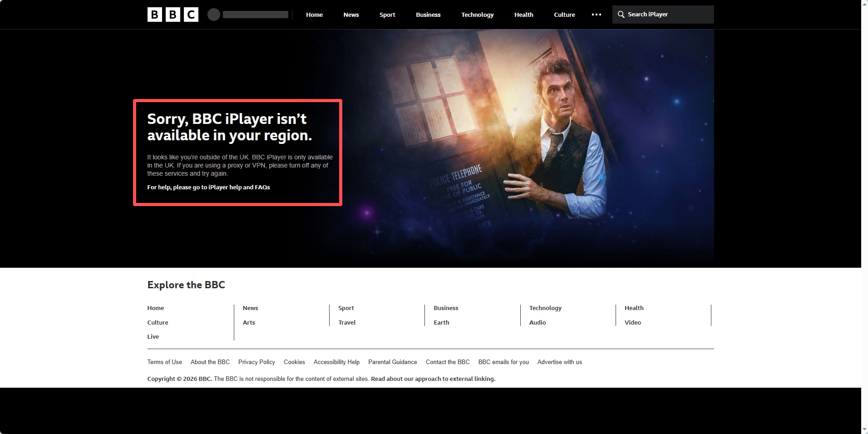
Task: Open Travel footer link
Action: tap(347, 322)
